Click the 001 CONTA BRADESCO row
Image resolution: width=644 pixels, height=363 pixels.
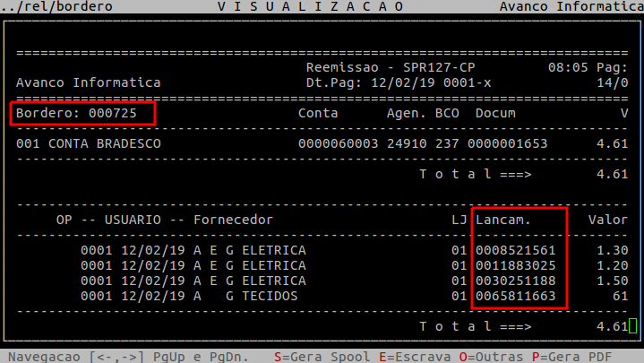pyautogui.click(x=87, y=143)
